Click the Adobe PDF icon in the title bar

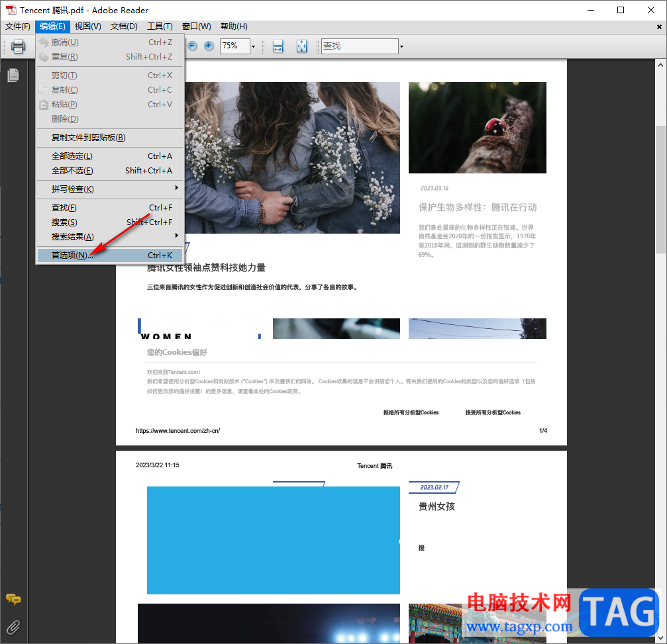click(11, 10)
